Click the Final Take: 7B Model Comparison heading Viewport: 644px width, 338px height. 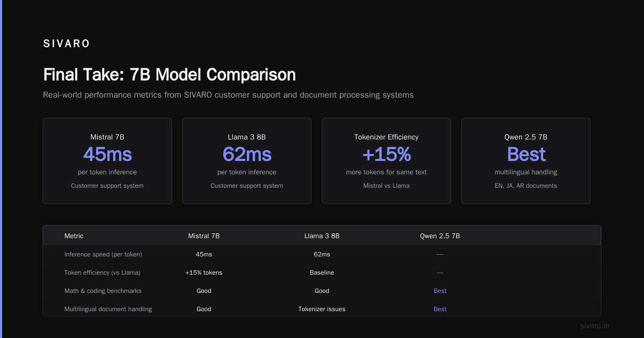[x=169, y=74]
